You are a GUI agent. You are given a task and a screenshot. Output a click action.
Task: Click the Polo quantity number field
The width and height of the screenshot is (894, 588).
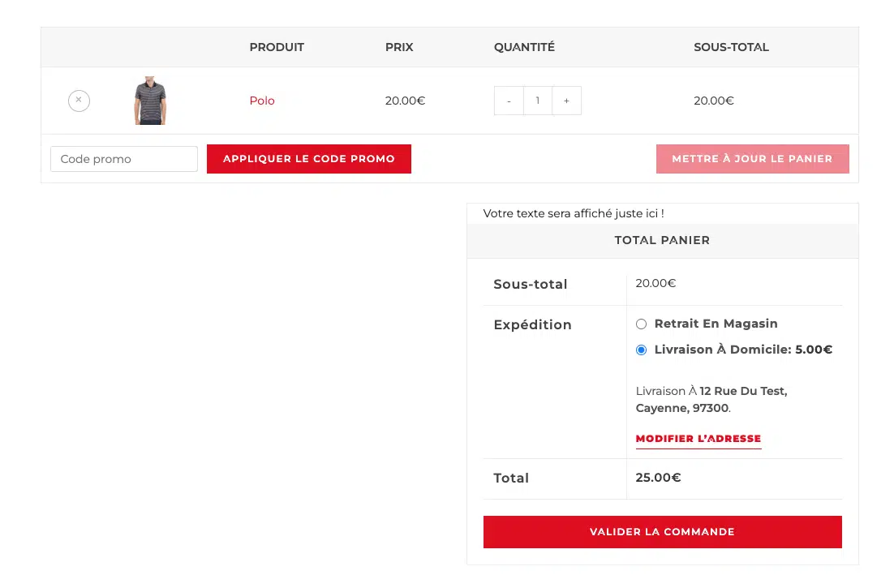(x=537, y=101)
